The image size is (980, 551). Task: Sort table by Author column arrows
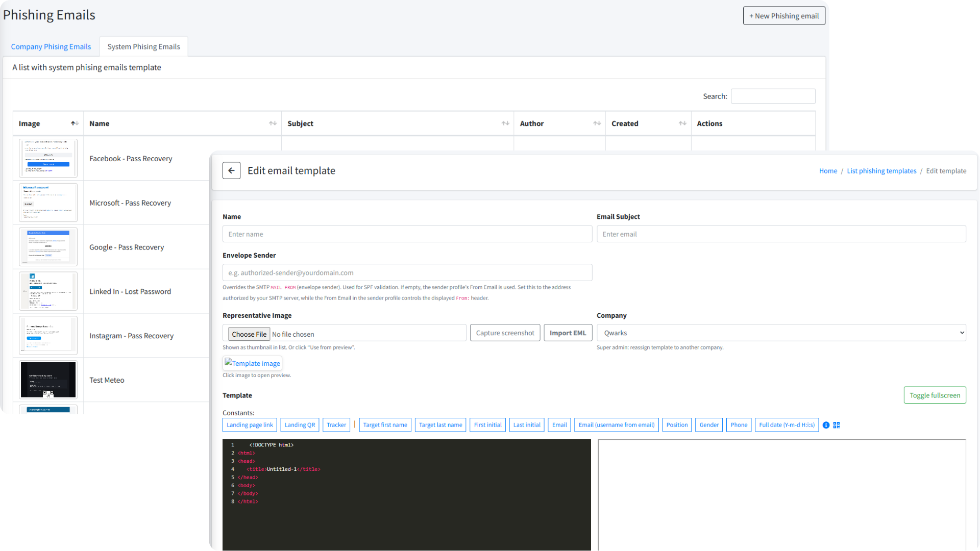click(597, 123)
